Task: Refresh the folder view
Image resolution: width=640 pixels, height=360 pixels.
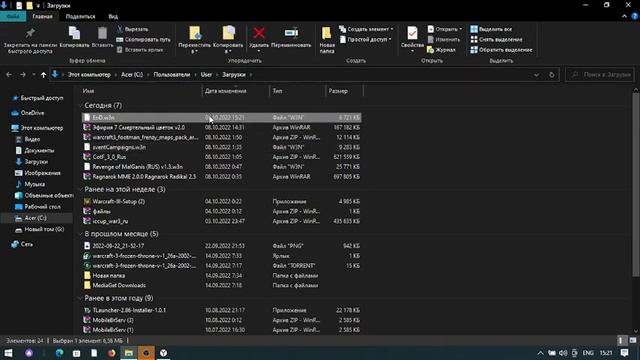Action: (551, 75)
